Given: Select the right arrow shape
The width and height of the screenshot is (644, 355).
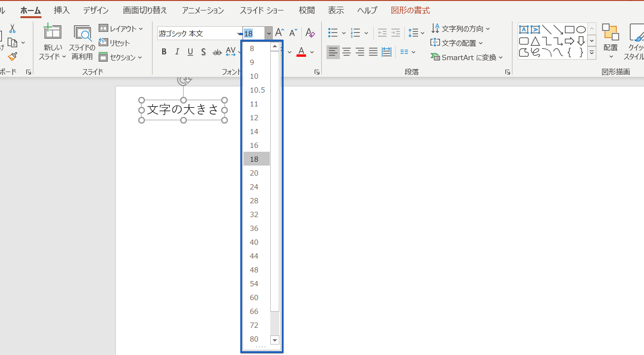Looking at the screenshot, I should pos(569,41).
